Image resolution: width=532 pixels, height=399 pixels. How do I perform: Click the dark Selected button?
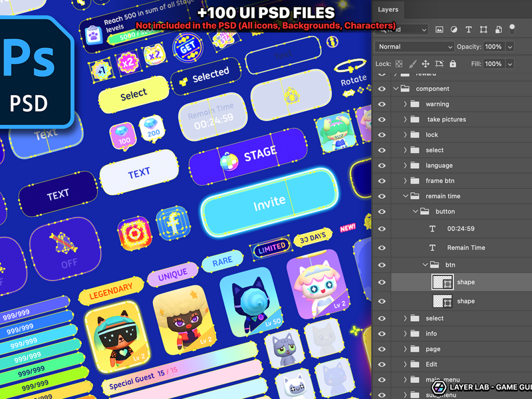click(x=206, y=76)
